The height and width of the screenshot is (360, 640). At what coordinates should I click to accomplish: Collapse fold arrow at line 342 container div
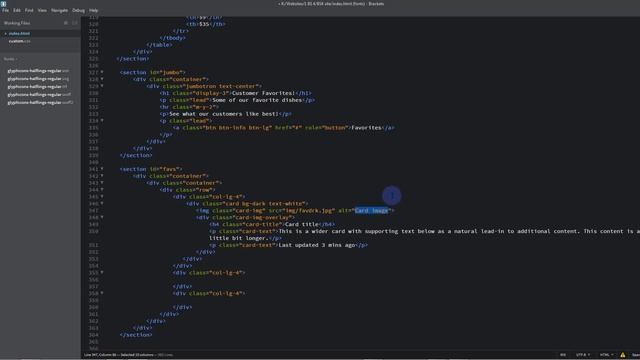coord(102,176)
